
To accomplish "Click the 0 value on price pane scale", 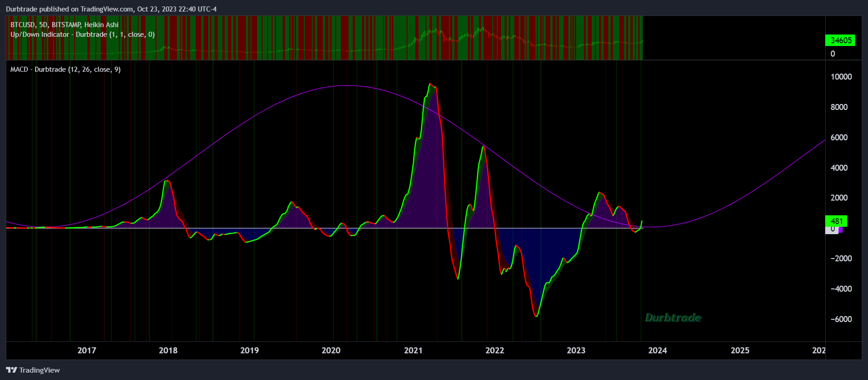I will (x=833, y=54).
